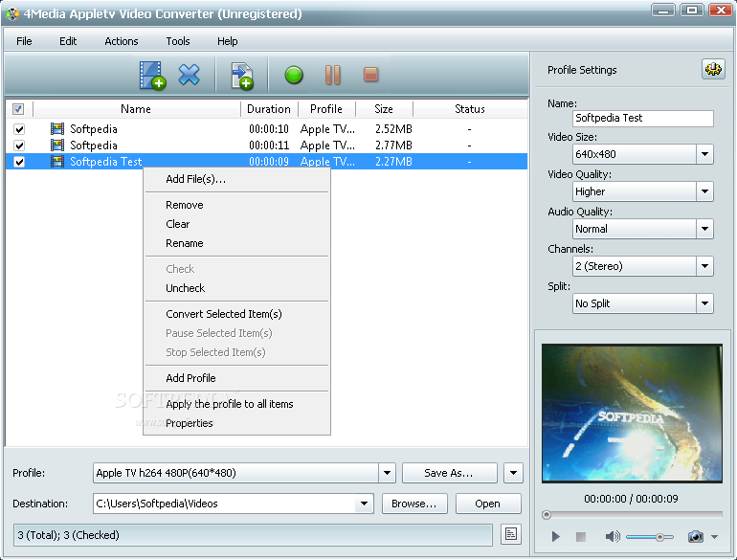
Task: Open the Video Quality dropdown
Action: coord(704,191)
